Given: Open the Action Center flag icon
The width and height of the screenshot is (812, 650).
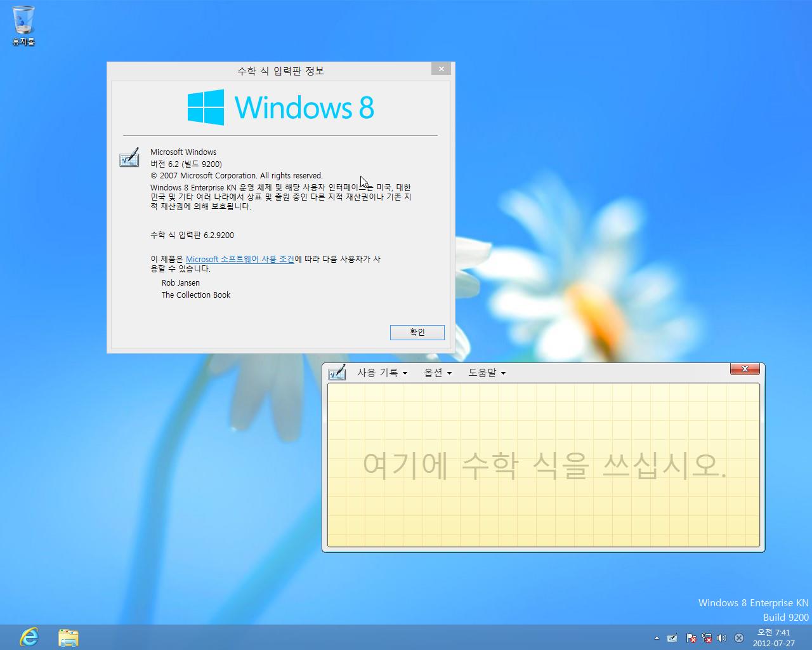Looking at the screenshot, I should 691,638.
